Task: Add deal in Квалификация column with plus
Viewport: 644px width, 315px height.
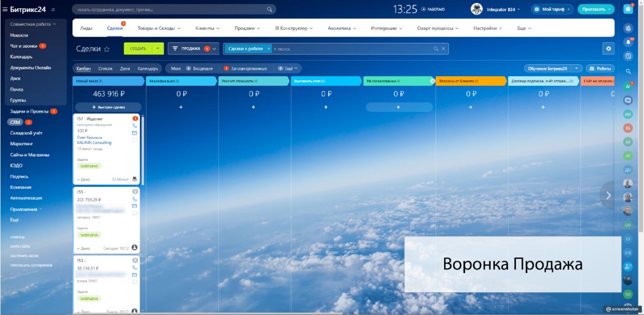Action: point(181,107)
